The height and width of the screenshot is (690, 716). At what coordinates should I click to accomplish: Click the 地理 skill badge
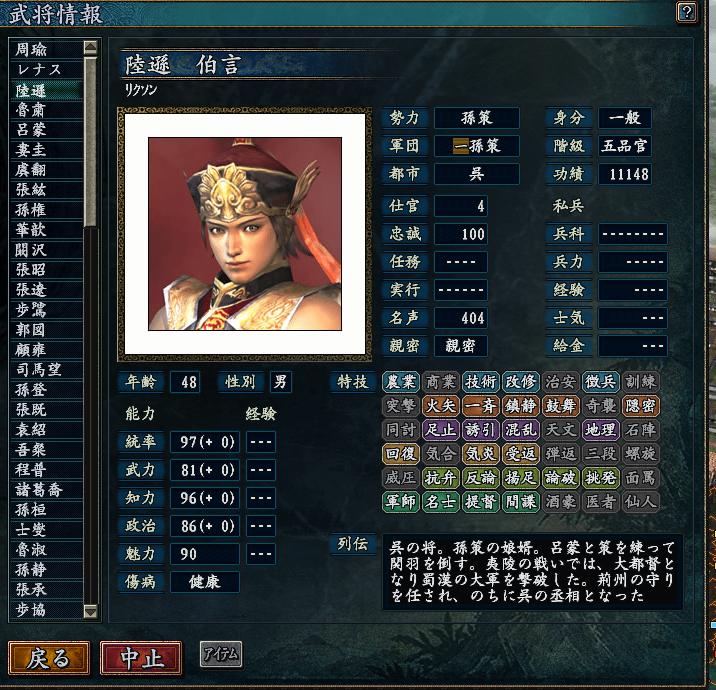(x=600, y=430)
